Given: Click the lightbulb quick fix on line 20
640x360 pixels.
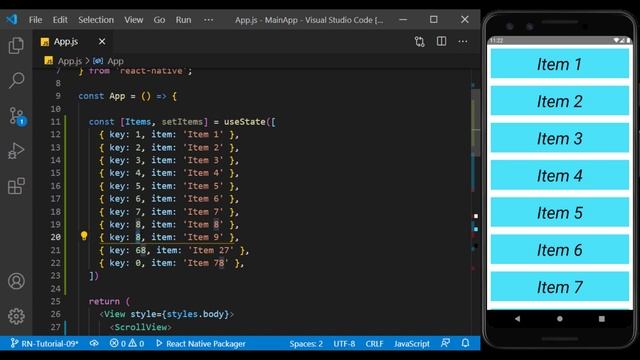Looking at the screenshot, I should tap(84, 236).
